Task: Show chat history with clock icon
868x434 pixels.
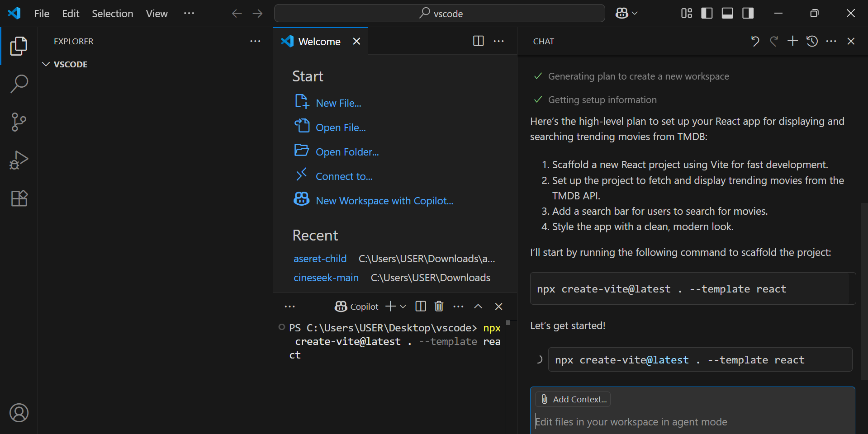Action: [x=812, y=41]
